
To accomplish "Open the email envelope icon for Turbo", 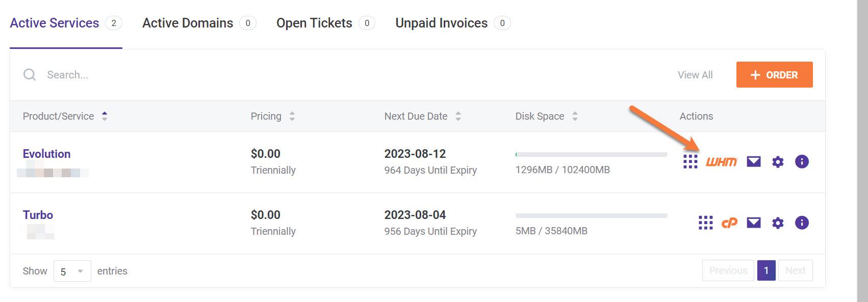I will coord(753,223).
